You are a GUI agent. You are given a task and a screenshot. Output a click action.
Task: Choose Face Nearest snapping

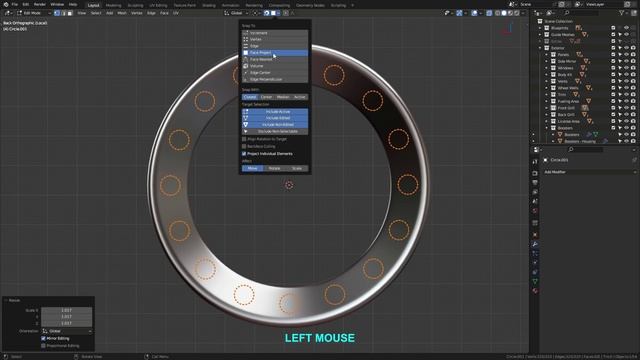pyautogui.click(x=275, y=59)
